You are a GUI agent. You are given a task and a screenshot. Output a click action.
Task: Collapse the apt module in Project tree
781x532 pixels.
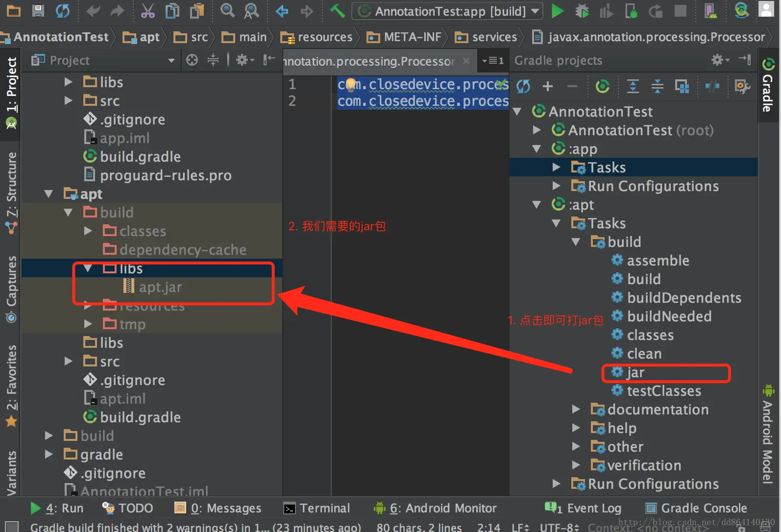coord(49,194)
